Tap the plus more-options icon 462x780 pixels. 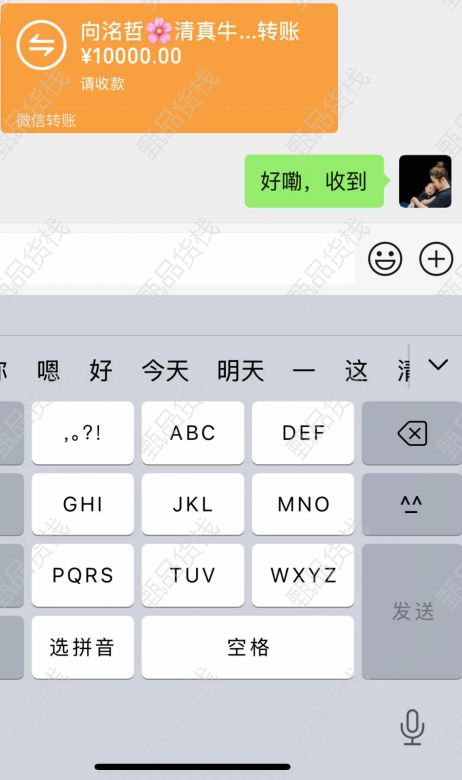click(x=436, y=259)
